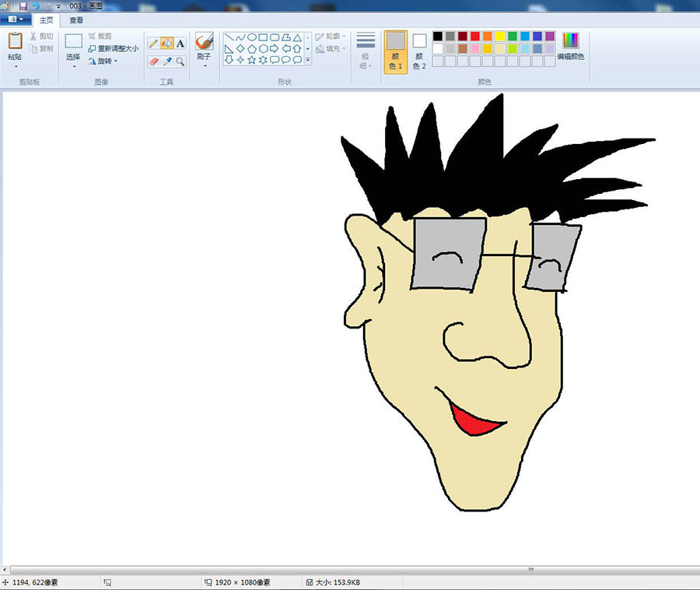Click the Resize button
The image size is (700, 590).
(114, 48)
